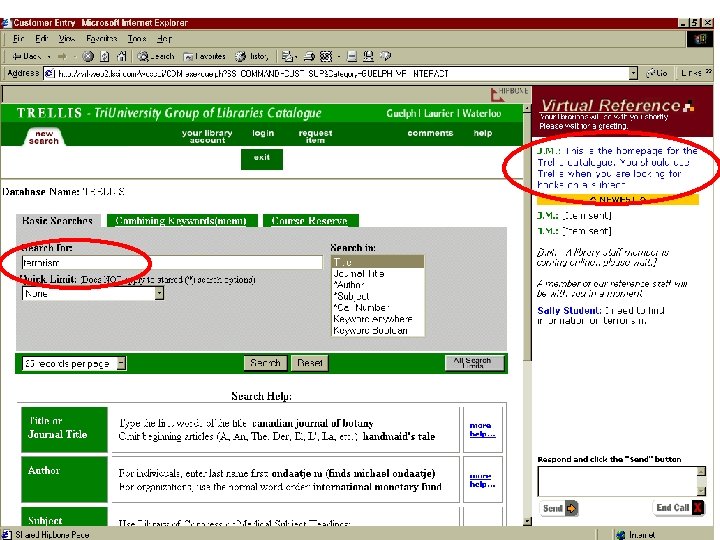720x540 pixels.
Task: Open the comments link
Action: (430, 133)
